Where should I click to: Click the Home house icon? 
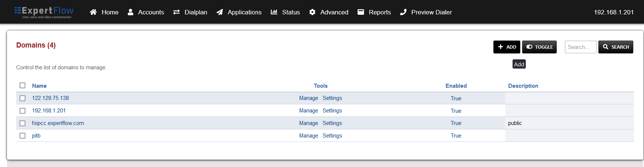tap(93, 12)
